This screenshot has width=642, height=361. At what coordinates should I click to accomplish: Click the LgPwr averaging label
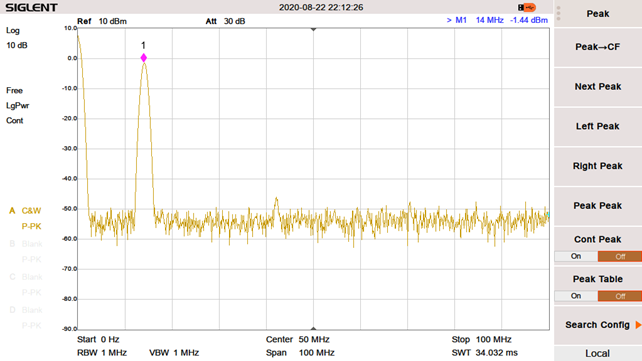click(18, 106)
